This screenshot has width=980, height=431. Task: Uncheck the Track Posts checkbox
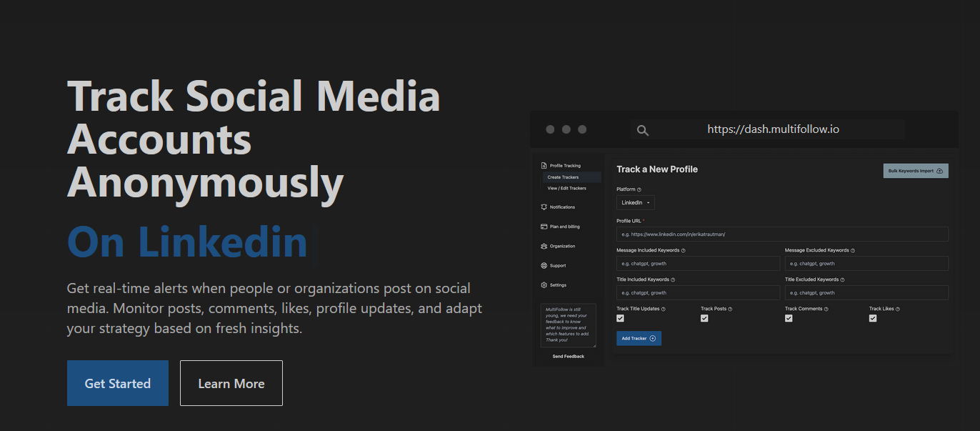point(704,318)
